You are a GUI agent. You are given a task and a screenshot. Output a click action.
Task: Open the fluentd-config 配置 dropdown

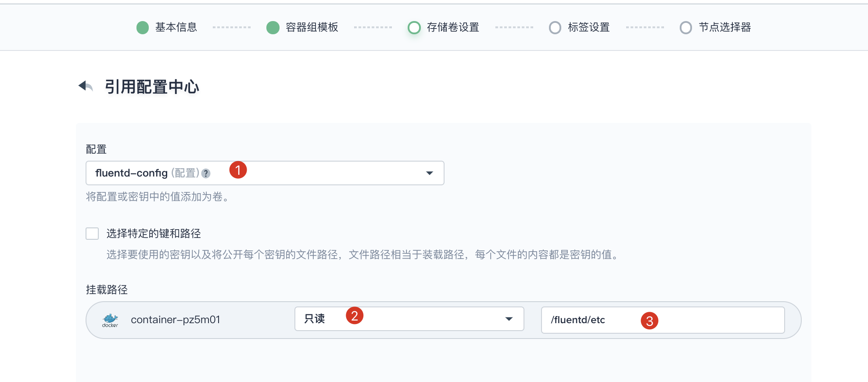(x=265, y=173)
